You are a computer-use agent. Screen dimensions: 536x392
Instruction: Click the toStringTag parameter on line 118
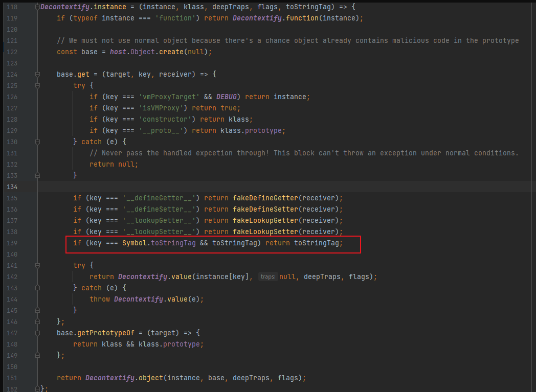tap(308, 7)
